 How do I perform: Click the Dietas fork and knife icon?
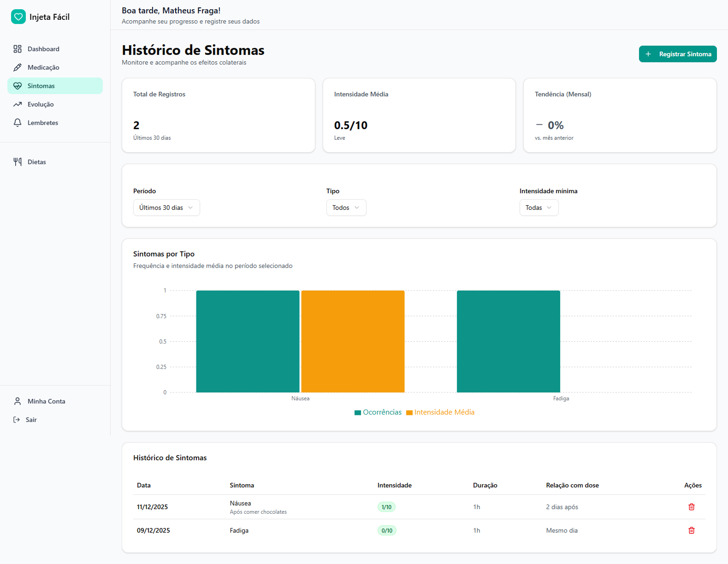pos(18,162)
